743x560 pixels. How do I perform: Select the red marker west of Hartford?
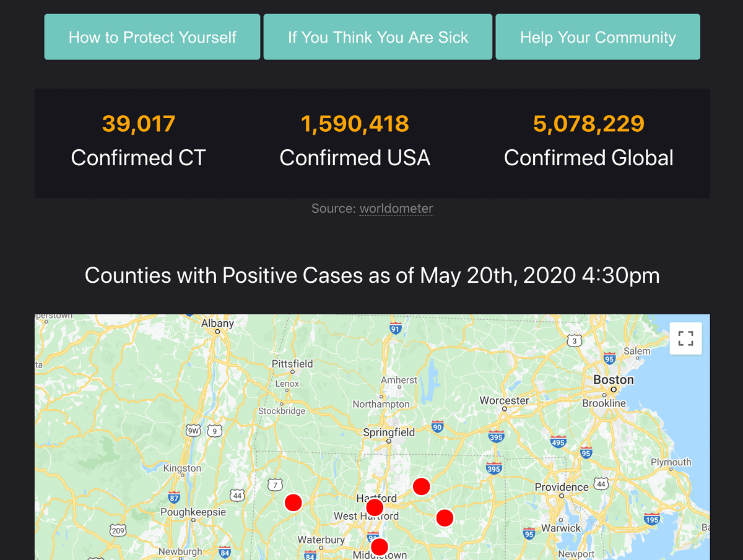[x=293, y=502]
